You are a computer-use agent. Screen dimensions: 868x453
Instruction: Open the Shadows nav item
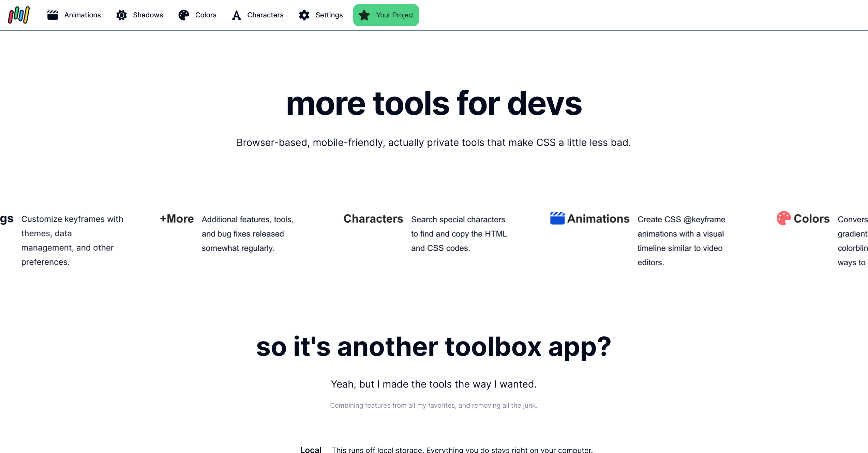tap(148, 15)
